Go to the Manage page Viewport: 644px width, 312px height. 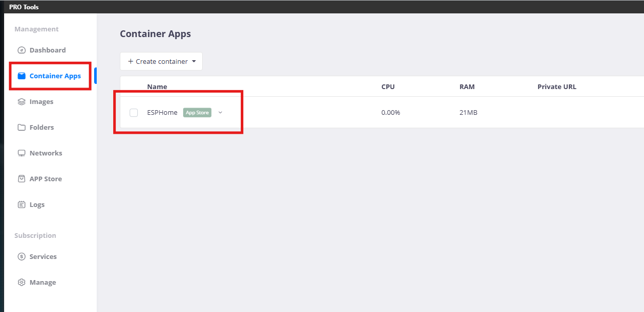coord(43,282)
